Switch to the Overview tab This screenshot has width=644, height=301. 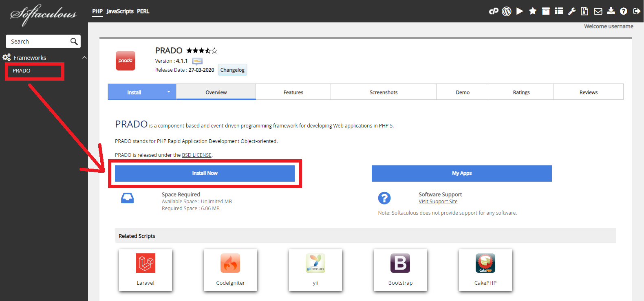point(216,92)
